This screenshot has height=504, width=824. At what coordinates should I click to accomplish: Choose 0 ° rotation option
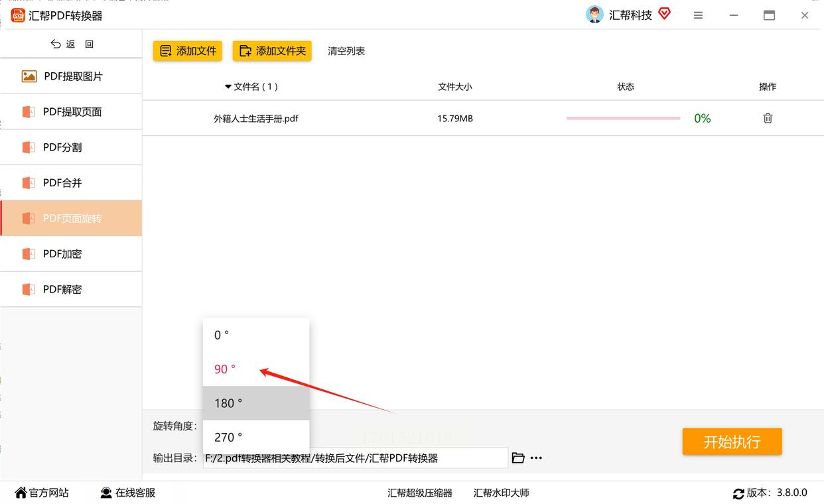[256, 335]
